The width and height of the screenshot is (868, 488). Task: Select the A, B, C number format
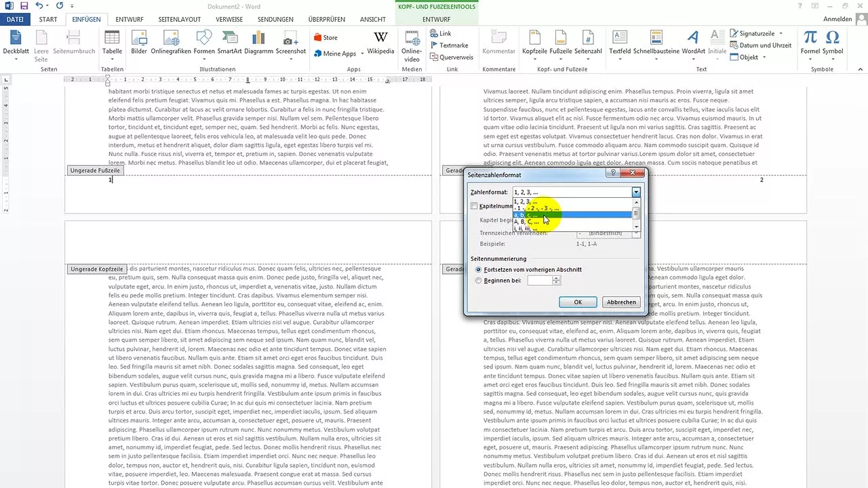[x=526, y=221]
